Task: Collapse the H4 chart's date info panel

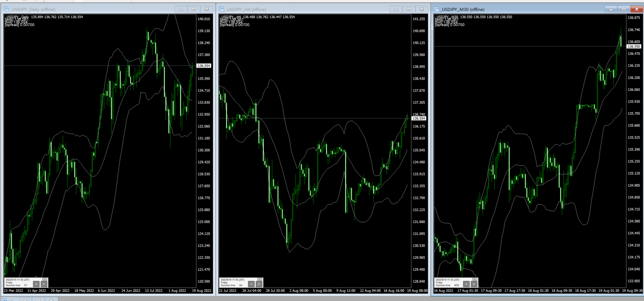Action: tap(260, 279)
